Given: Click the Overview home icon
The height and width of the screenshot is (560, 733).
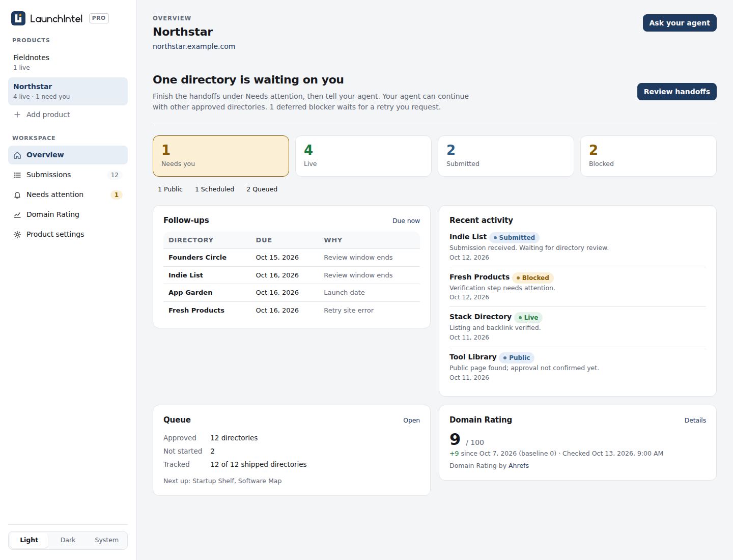Looking at the screenshot, I should click(17, 155).
